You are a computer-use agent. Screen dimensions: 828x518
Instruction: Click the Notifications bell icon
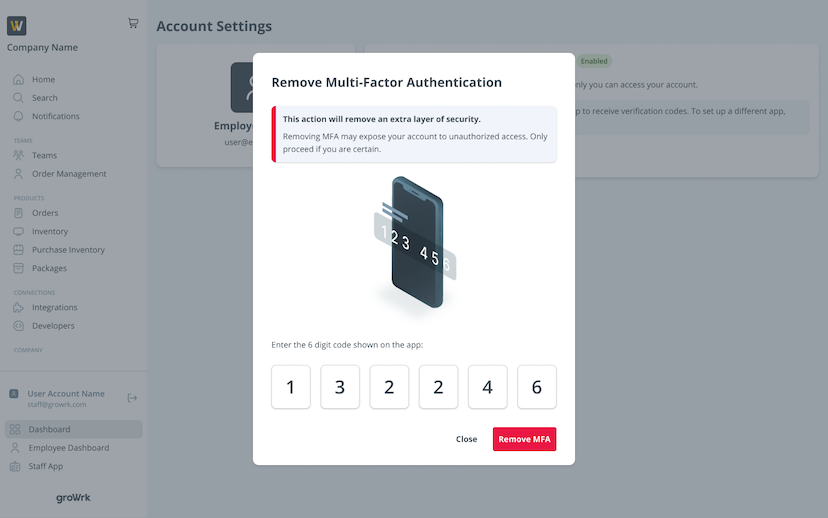tap(18, 116)
